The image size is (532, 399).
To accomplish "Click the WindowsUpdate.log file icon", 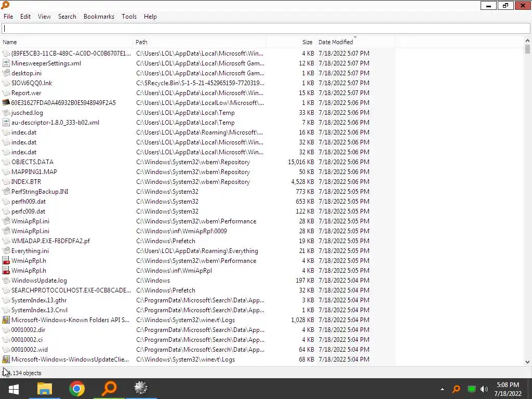I will (x=6, y=281).
